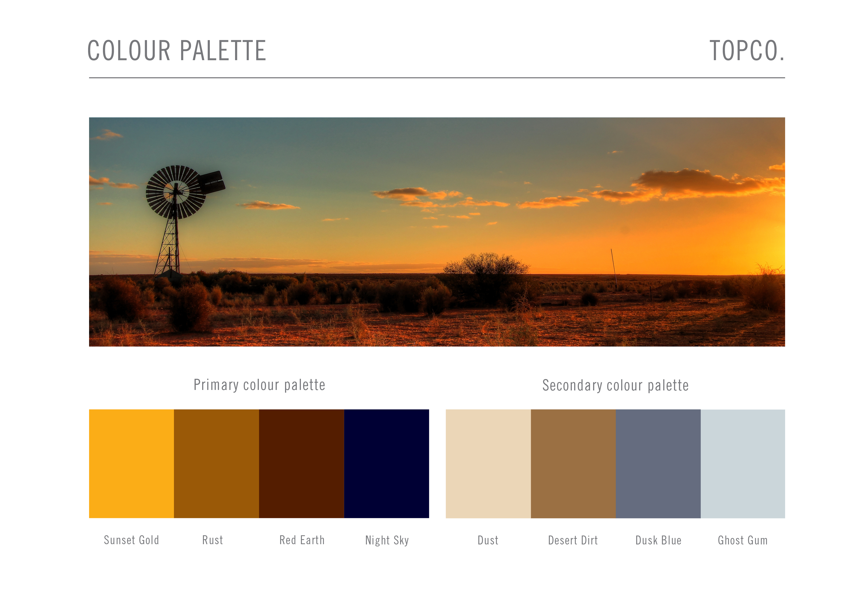This screenshot has width=868, height=614.
Task: Click the Red Earth text label
Action: click(x=302, y=540)
